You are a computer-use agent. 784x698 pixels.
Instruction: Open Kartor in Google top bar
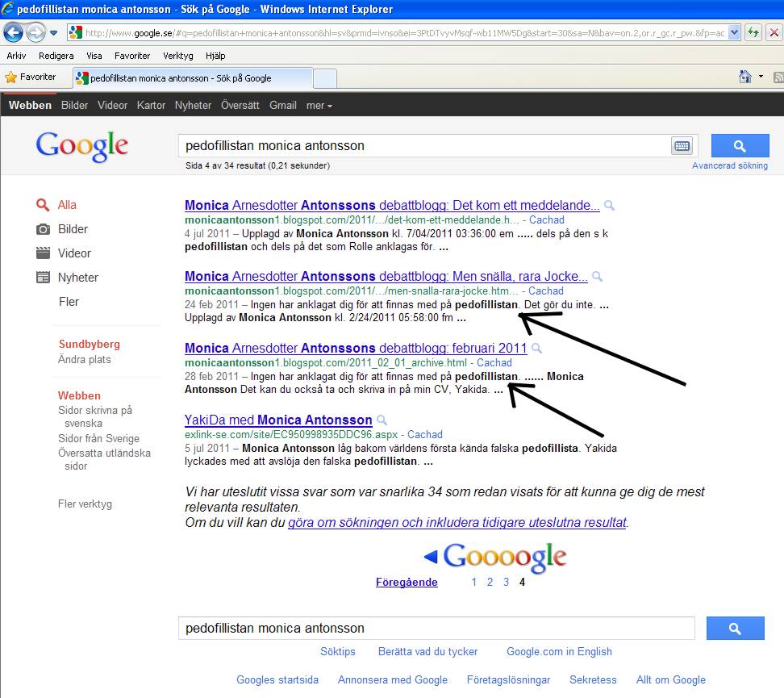(151, 105)
